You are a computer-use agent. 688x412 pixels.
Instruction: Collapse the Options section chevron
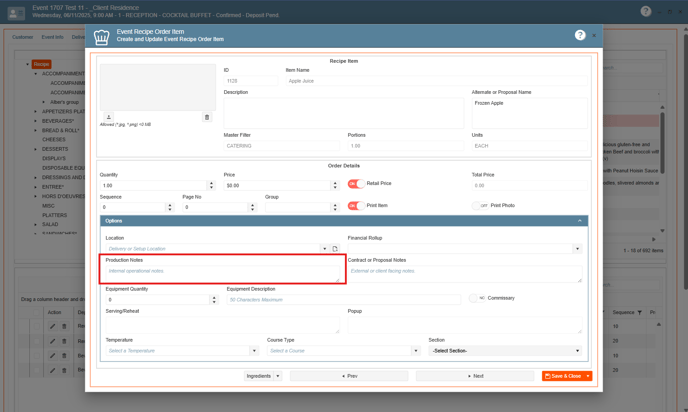[x=580, y=221]
